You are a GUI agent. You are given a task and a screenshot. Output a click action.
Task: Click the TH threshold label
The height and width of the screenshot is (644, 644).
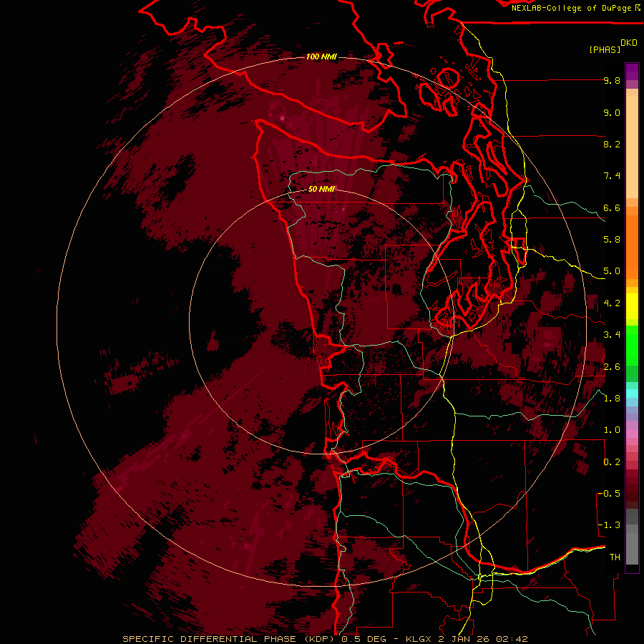615,557
